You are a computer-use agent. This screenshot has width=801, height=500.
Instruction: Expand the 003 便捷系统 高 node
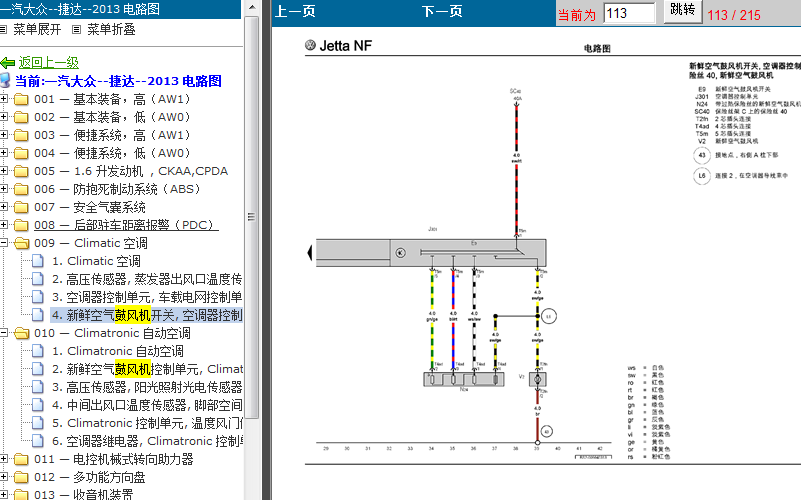[x=4, y=134]
